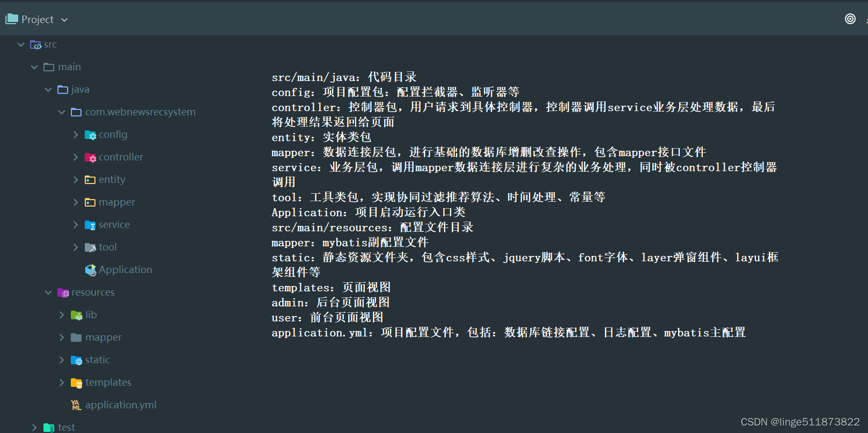
Task: Collapse the resources folder chevron
Action: [48, 292]
